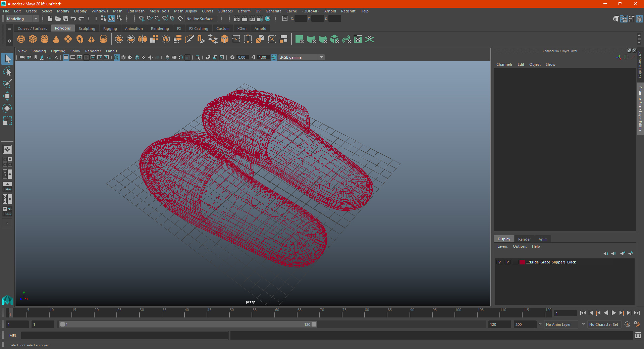Select the Polygon Sphere shelf icon

pyautogui.click(x=21, y=39)
